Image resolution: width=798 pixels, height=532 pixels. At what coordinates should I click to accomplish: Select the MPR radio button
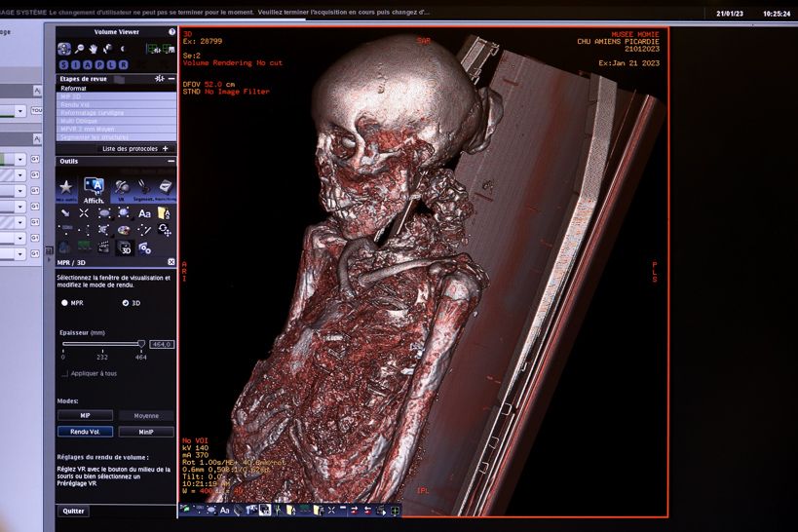[65, 303]
